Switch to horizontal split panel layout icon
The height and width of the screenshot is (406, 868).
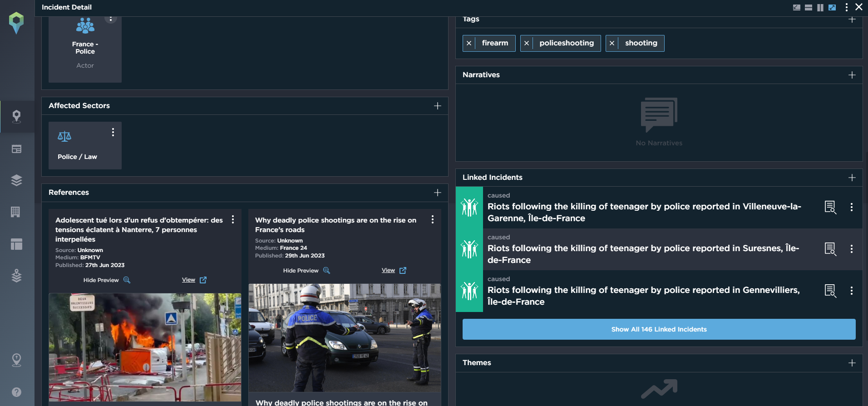809,7
